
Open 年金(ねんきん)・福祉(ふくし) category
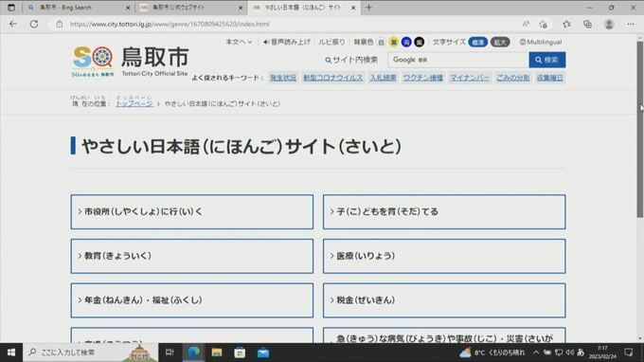(192, 300)
